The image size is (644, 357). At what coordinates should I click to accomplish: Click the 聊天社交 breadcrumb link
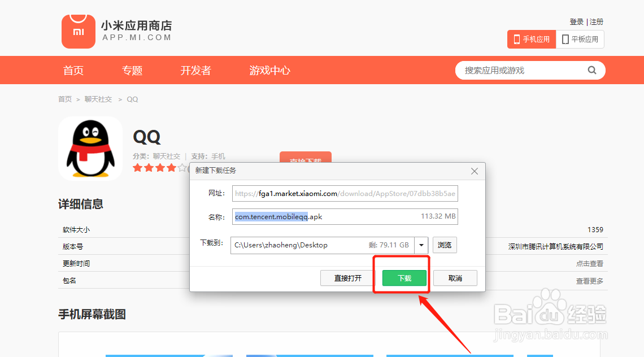[98, 99]
